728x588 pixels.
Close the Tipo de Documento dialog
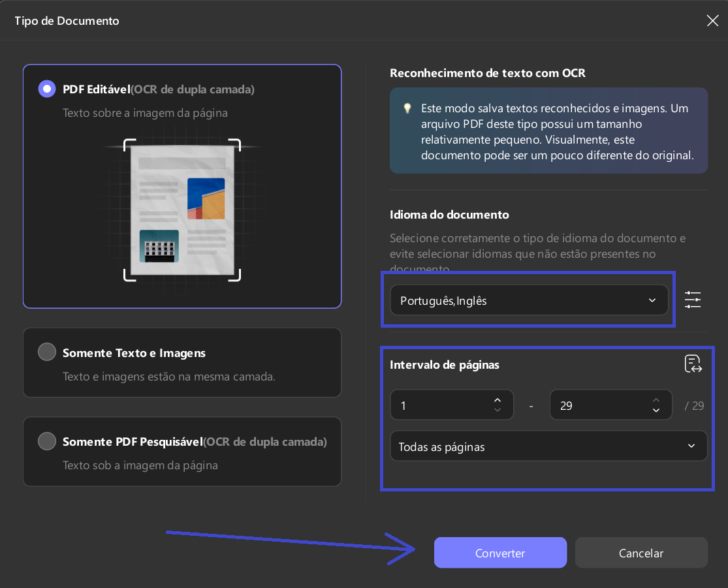(712, 20)
